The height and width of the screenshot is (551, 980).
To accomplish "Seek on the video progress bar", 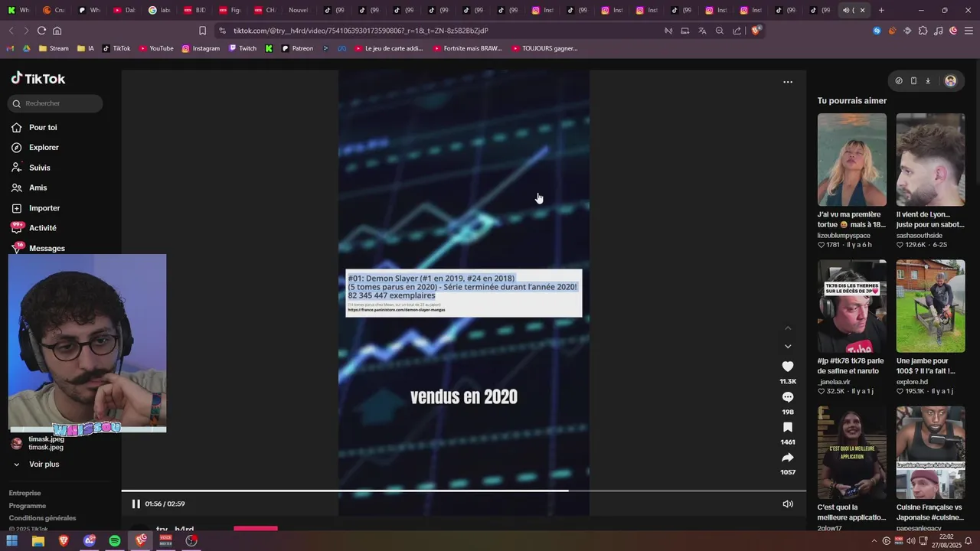I will click(463, 491).
